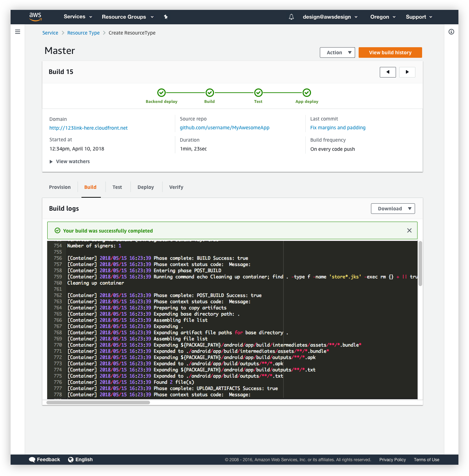
Task: Open the design@awsdesign account menu
Action: (x=330, y=17)
